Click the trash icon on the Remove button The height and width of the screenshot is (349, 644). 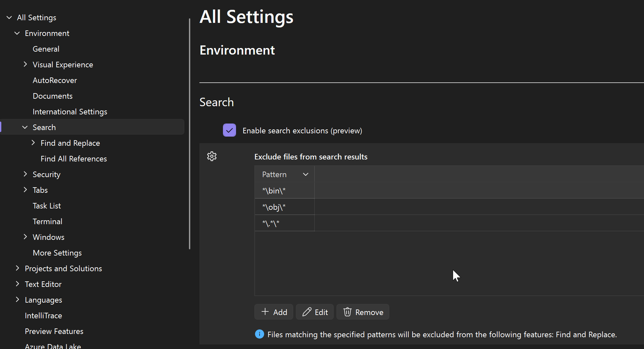pyautogui.click(x=347, y=312)
